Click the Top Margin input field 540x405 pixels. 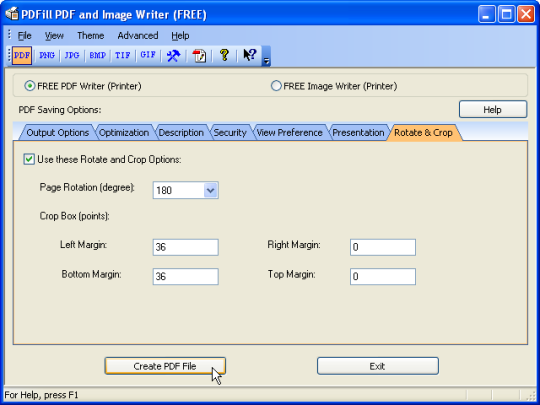[x=383, y=277]
